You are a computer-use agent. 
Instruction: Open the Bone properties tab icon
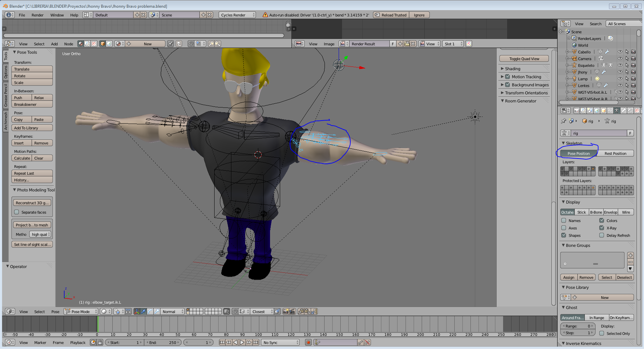tap(623, 111)
